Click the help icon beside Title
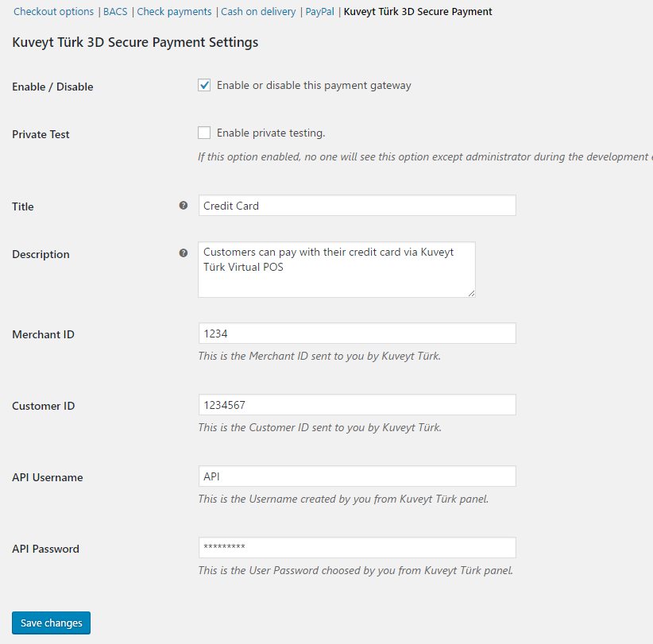Screen dimensions: 653x644 click(184, 206)
